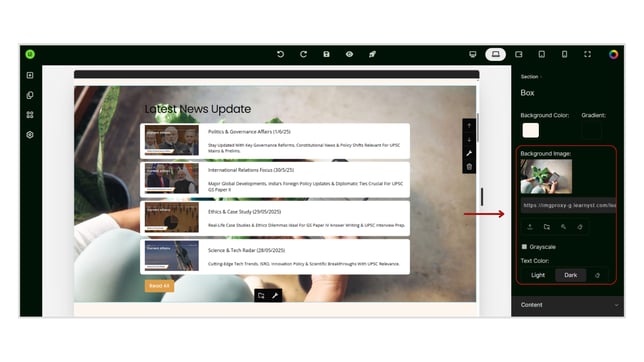The height and width of the screenshot is (362, 644).
Task: Open section settings wrench icon
Action: point(469,153)
